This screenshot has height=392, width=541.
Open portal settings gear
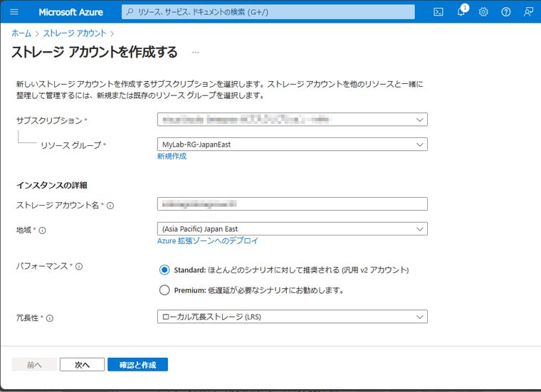pyautogui.click(x=483, y=12)
